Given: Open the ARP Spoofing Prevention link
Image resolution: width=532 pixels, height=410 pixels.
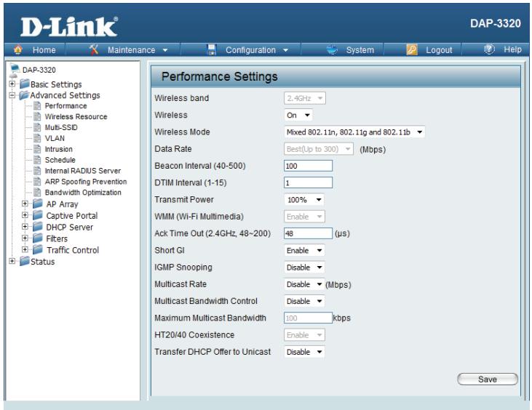Looking at the screenshot, I should coord(86,182).
